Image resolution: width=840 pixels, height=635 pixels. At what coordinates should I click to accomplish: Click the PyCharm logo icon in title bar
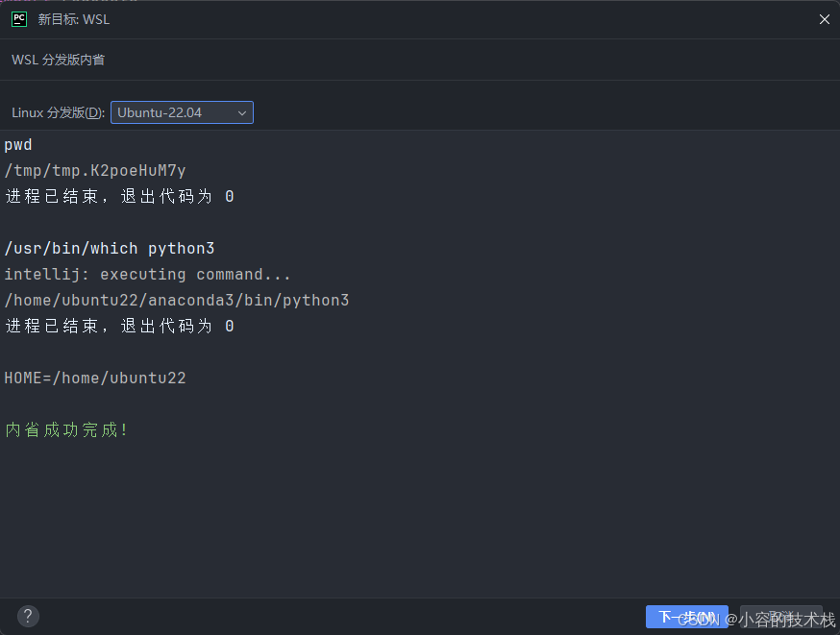[x=19, y=20]
